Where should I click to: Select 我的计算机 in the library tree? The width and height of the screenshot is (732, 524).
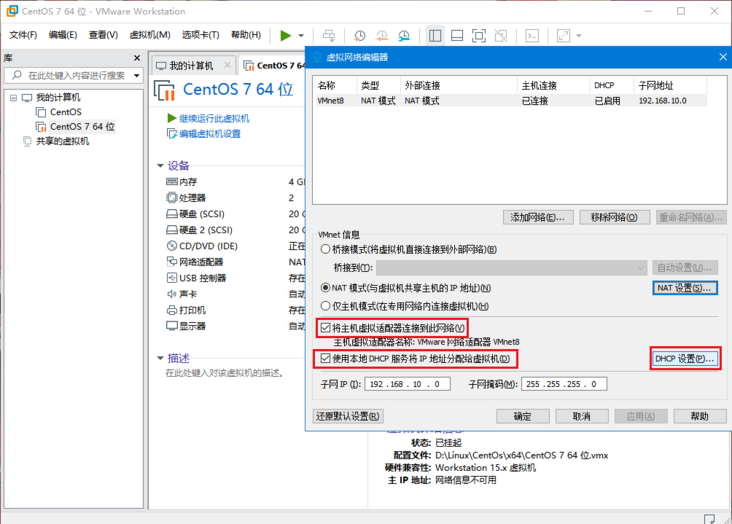58,97
